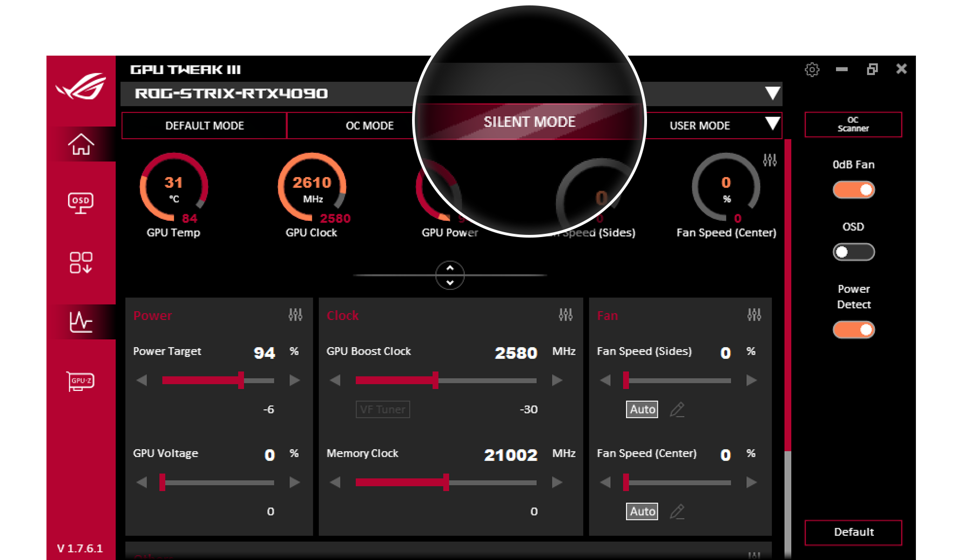Screen dimensions: 964x560
Task: Click the pencil edit icon beside Fan Speed Sides
Action: [x=678, y=409]
